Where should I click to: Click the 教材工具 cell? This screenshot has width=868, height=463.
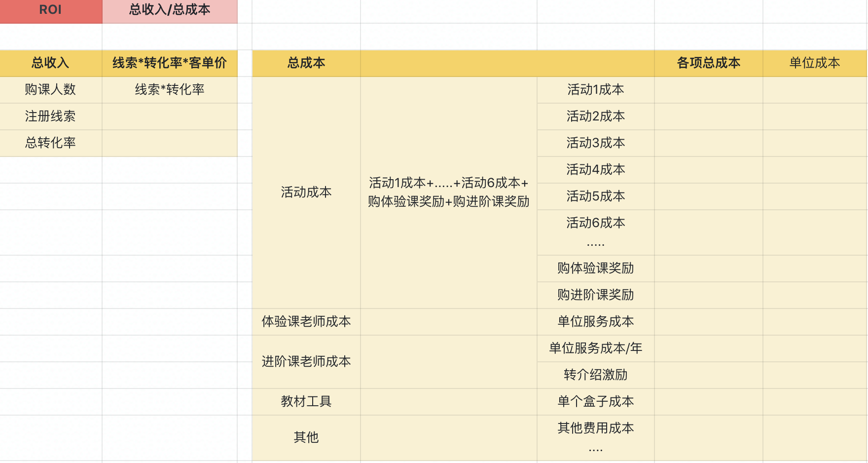306,402
